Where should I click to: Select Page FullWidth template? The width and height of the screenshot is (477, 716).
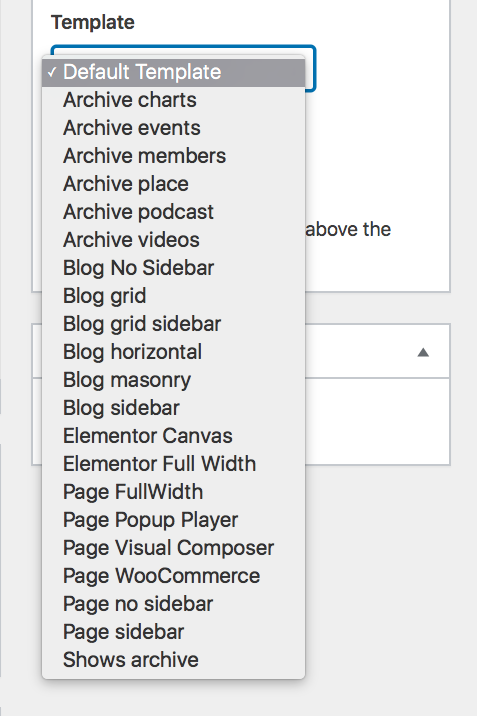173,492
